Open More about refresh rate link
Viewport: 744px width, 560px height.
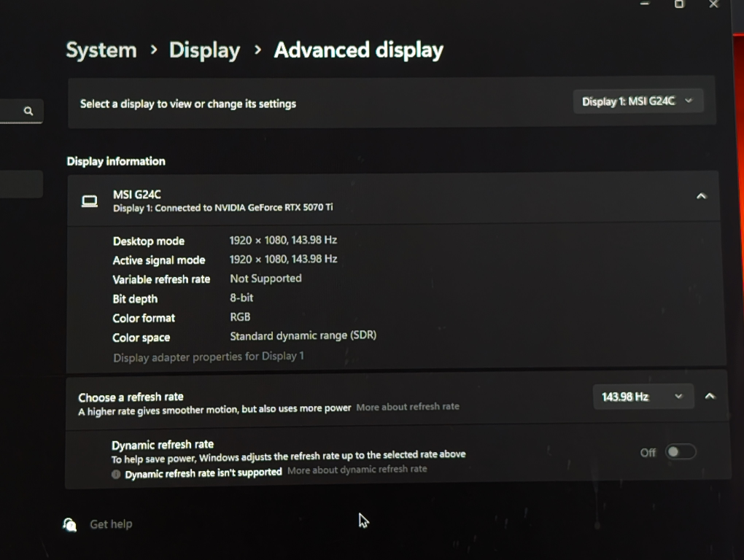(408, 406)
